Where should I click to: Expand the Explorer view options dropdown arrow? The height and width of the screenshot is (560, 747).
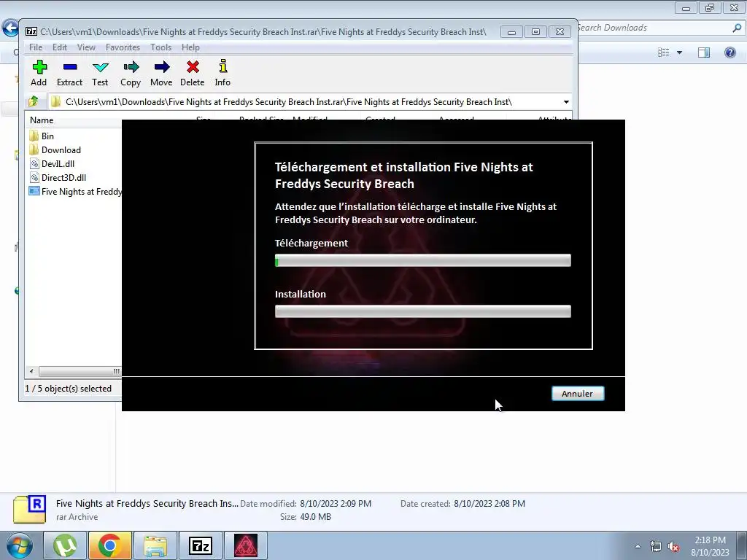point(679,52)
